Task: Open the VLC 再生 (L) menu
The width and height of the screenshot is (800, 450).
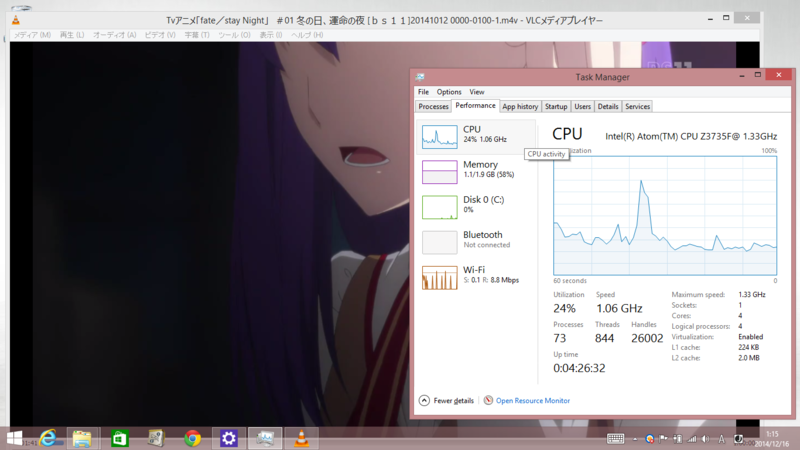Action: pos(72,35)
